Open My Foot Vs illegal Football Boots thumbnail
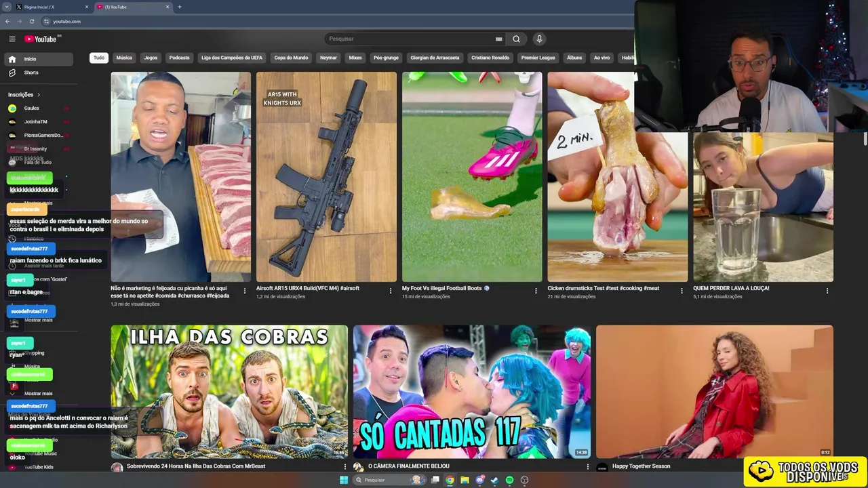Image resolution: width=868 pixels, height=488 pixels. point(472,177)
